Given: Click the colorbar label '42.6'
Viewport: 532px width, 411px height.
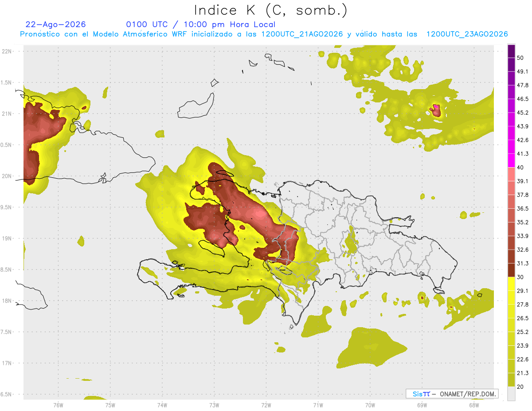Looking at the screenshot, I should click(522, 140).
